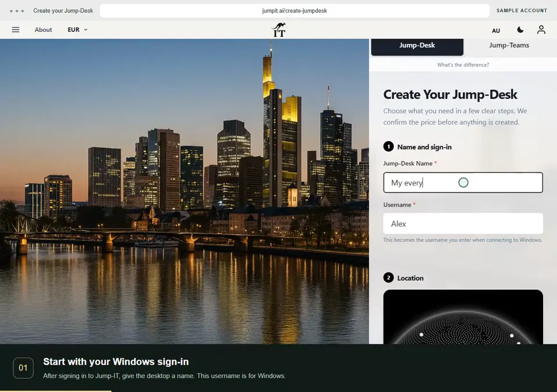557x392 pixels.
Task: Click the SAMPLE ACCOUNT label
Action: [522, 10]
